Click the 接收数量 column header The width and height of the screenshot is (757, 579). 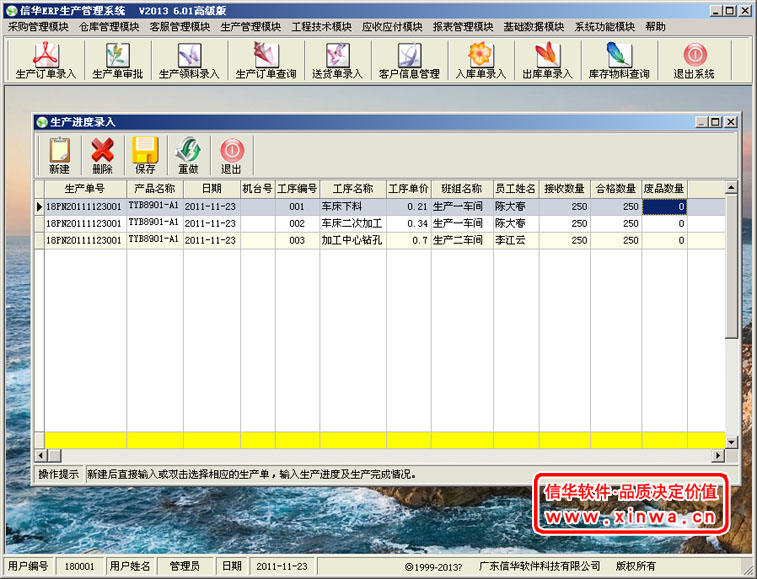point(564,189)
